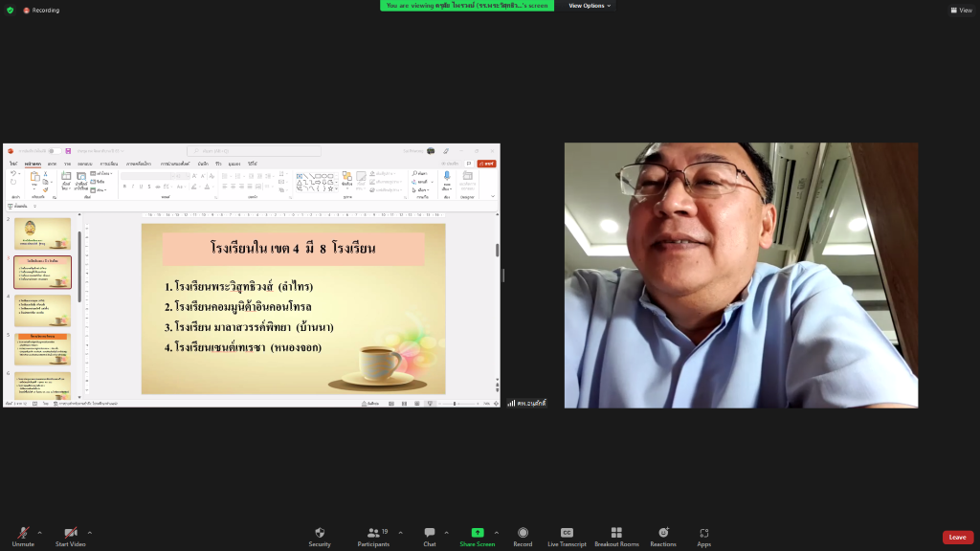Expand the audio options arrow beside Unmute
Image resolution: width=980 pixels, height=551 pixels.
[x=40, y=533]
